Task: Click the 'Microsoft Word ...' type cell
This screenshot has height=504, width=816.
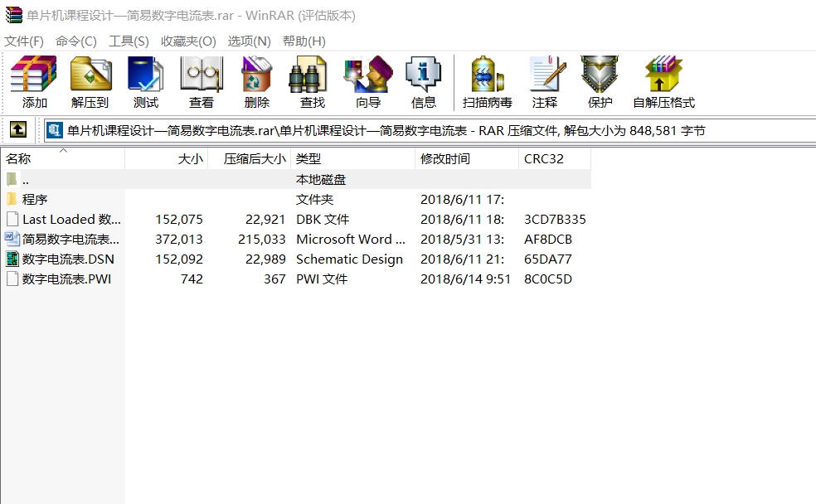Action: 351,239
